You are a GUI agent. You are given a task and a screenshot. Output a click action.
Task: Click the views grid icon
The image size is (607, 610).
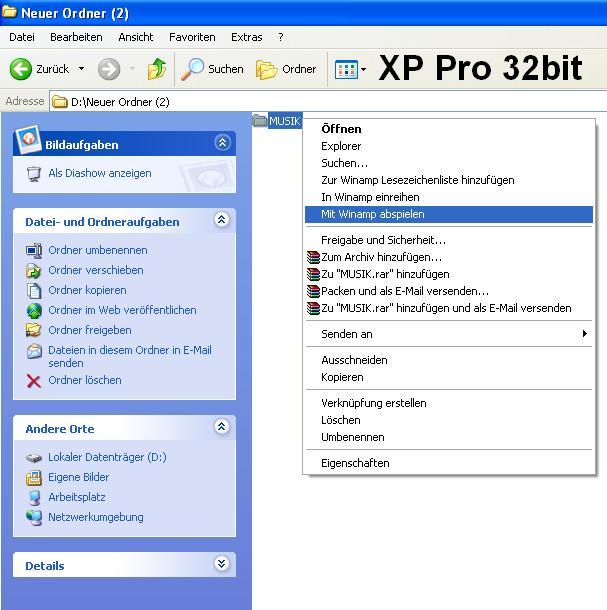pyautogui.click(x=346, y=70)
